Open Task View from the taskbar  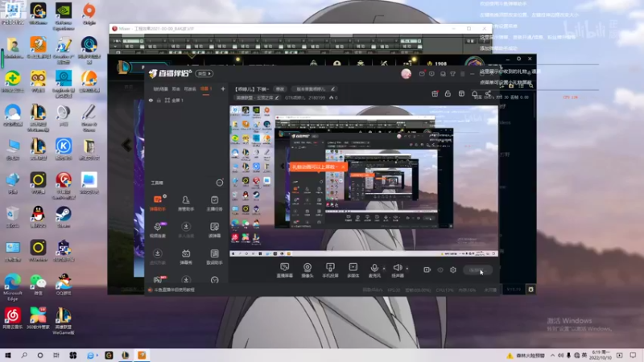(56, 356)
